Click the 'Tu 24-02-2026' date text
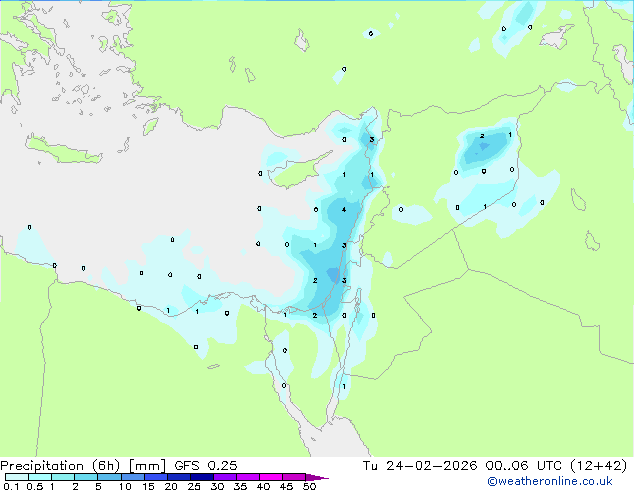Screen dimensions: 634x490 pyautogui.click(x=420, y=466)
